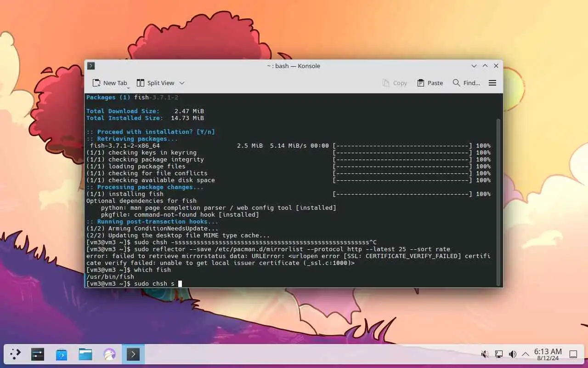Click the Split View button
This screenshot has height=368, width=588.
pyautogui.click(x=155, y=83)
